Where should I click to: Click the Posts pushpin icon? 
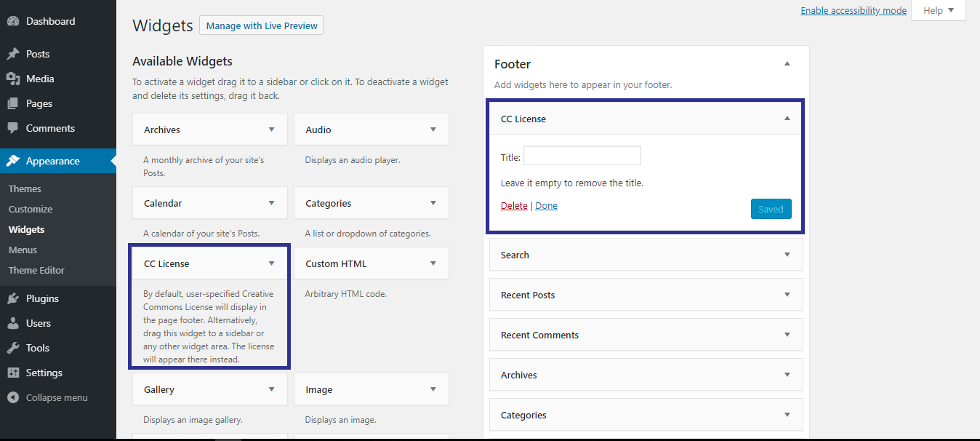(13, 54)
